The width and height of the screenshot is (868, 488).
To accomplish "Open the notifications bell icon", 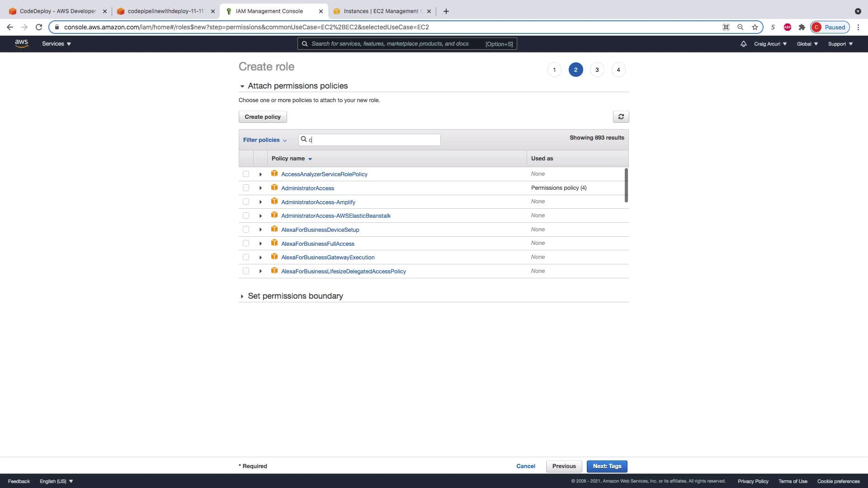I will point(743,44).
